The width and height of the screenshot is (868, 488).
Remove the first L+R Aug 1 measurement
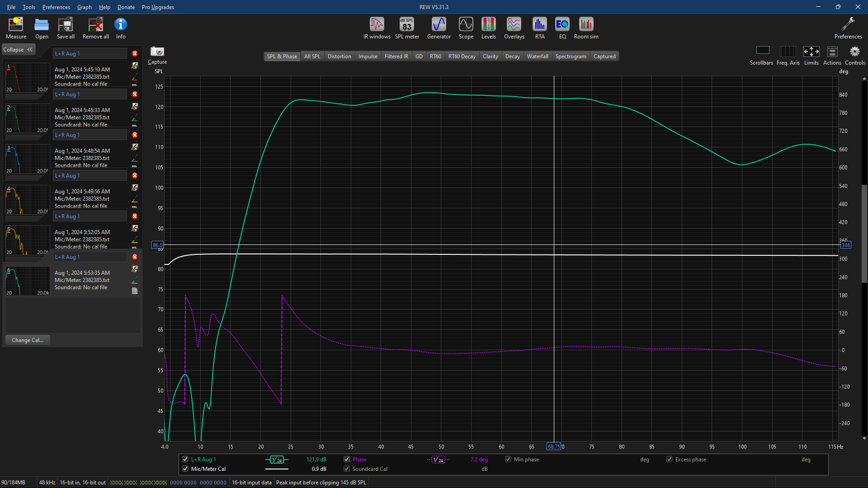tap(135, 53)
